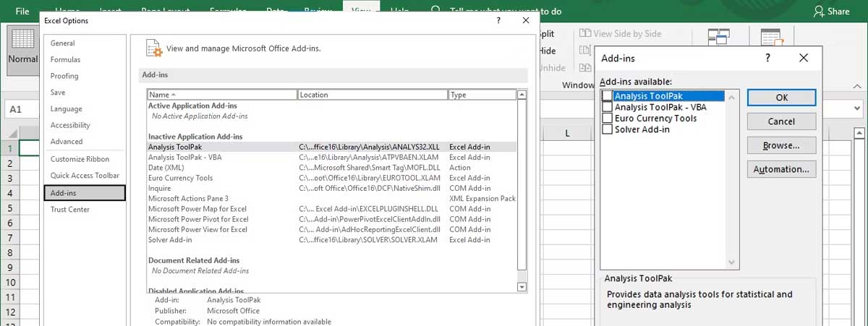Screen dimensions: 868x326
Task: Sort the list by the Name column header
Action: [x=222, y=95]
